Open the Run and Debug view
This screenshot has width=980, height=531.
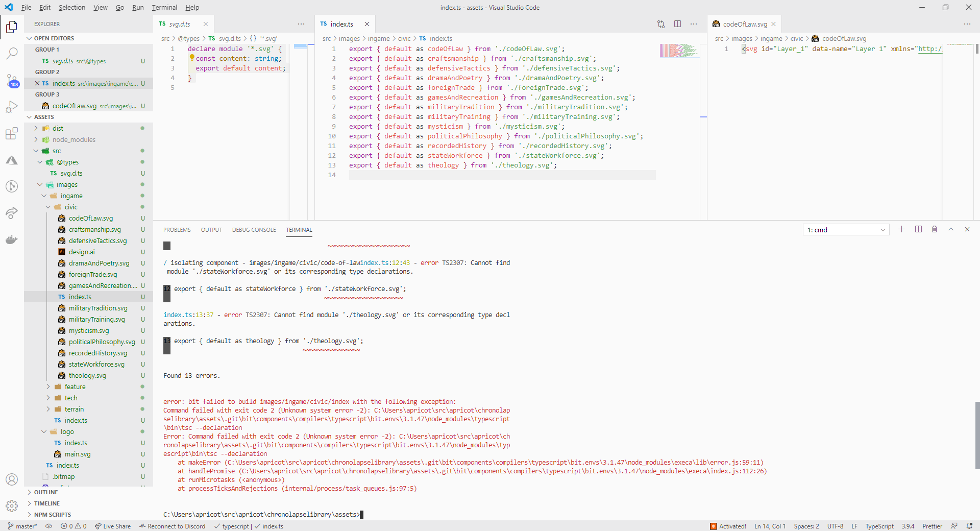point(12,107)
